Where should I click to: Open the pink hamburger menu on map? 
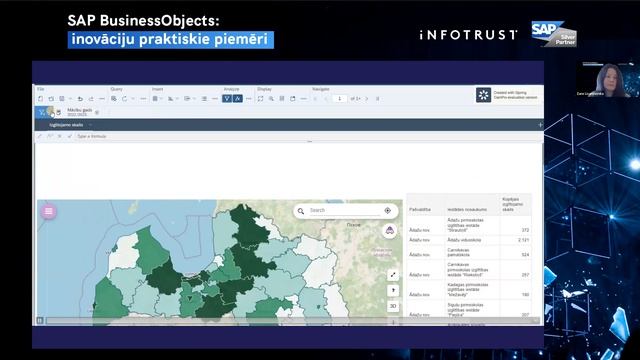point(49,211)
